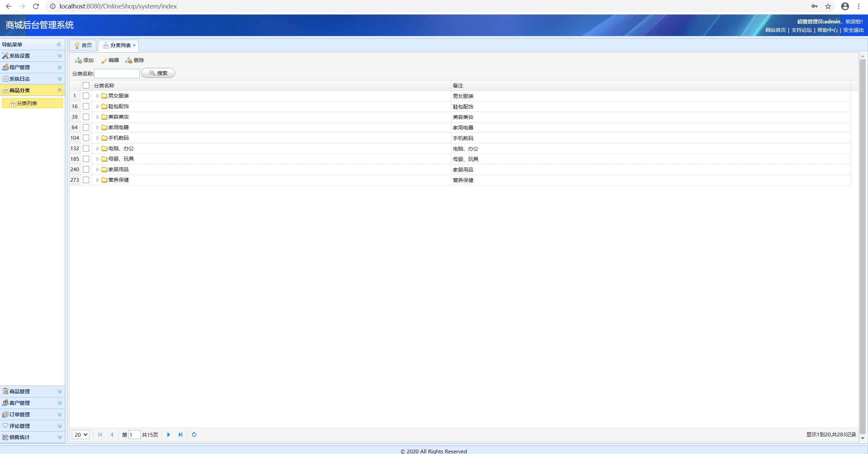868x454 pixels.
Task: Click the 手机数码 folder icon
Action: pos(104,138)
